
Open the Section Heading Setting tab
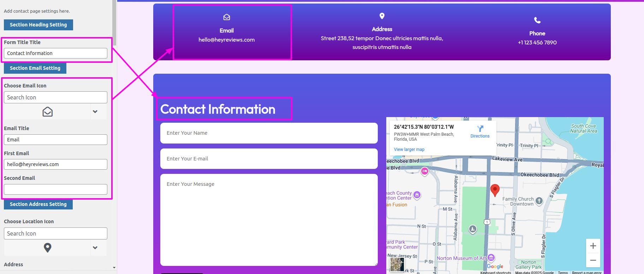pos(38,25)
